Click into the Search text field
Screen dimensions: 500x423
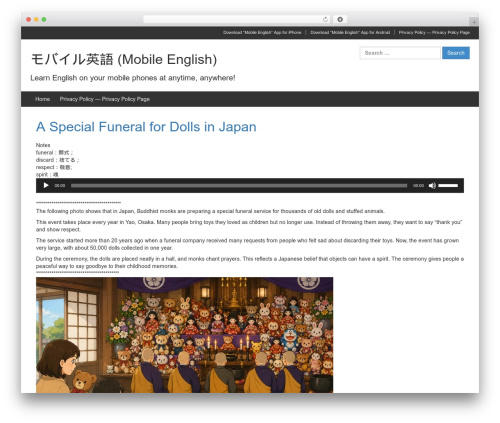[x=400, y=53]
